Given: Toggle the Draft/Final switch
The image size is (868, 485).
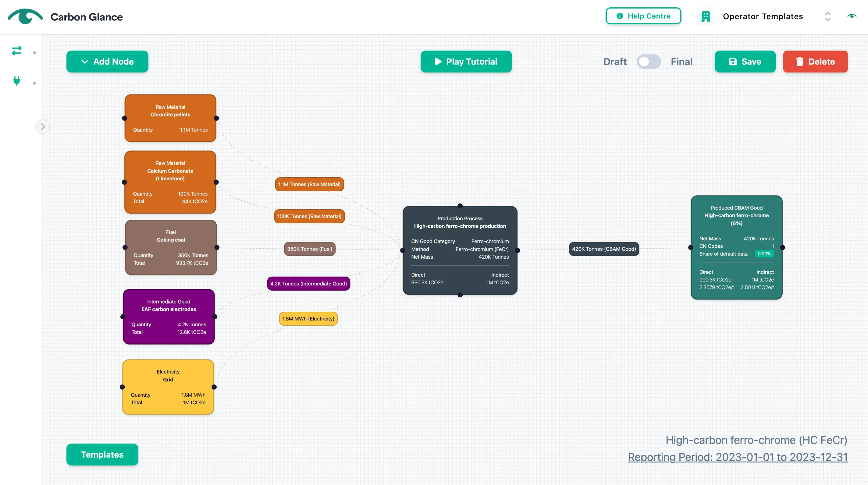Looking at the screenshot, I should 648,62.
